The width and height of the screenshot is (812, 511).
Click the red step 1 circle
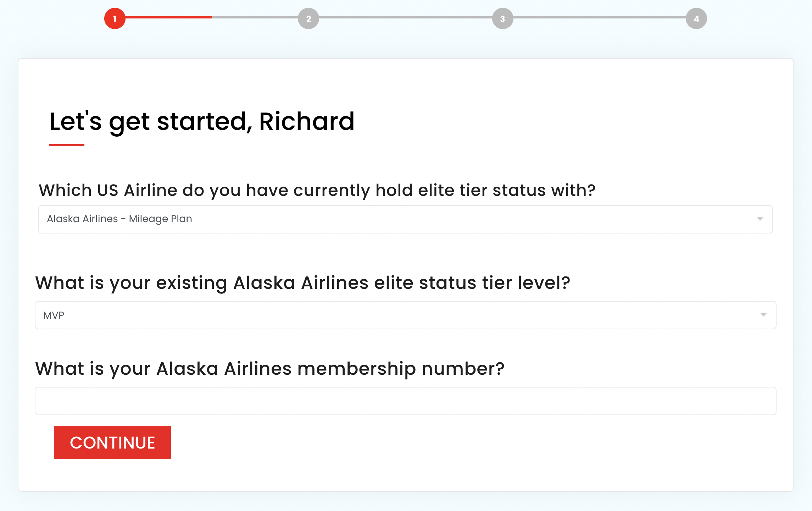(115, 18)
